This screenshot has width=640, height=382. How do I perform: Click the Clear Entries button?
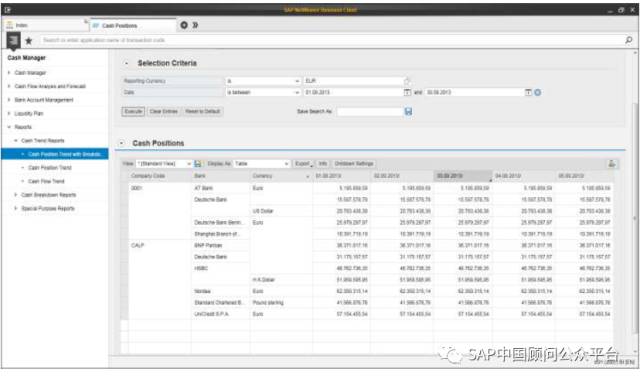click(x=163, y=111)
